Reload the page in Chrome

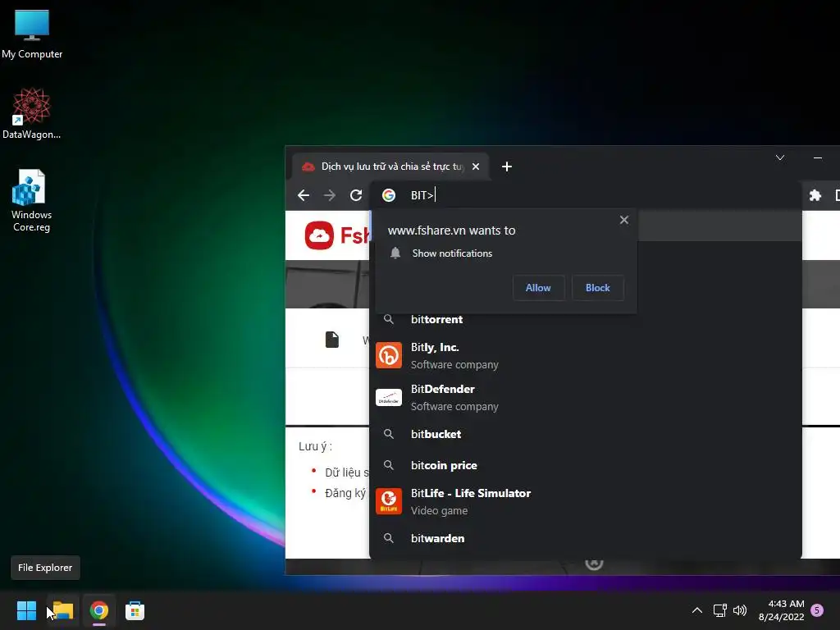coord(356,195)
